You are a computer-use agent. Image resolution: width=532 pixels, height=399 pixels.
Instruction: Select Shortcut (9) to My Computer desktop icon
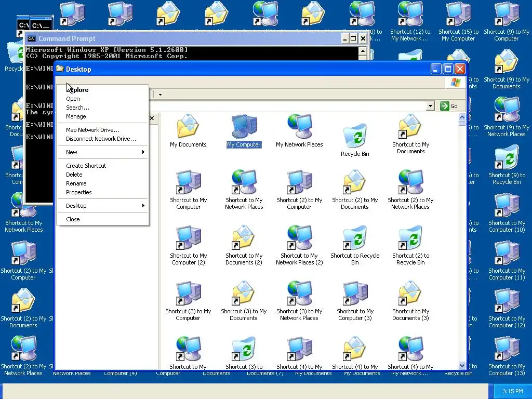pos(507,22)
